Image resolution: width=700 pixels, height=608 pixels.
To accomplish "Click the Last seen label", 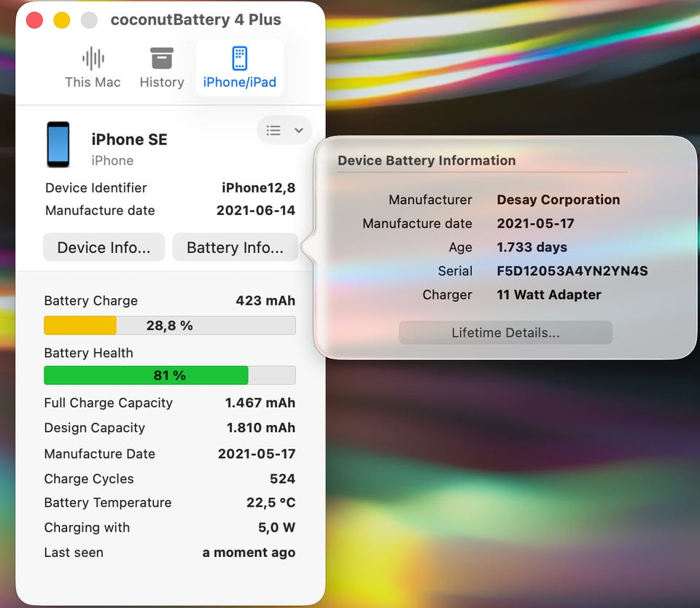I will 74,553.
